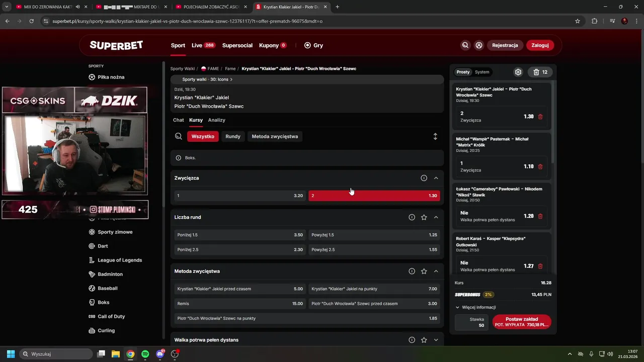
Task: Delete the Pawłowski – Sławik bet
Action: (x=540, y=216)
